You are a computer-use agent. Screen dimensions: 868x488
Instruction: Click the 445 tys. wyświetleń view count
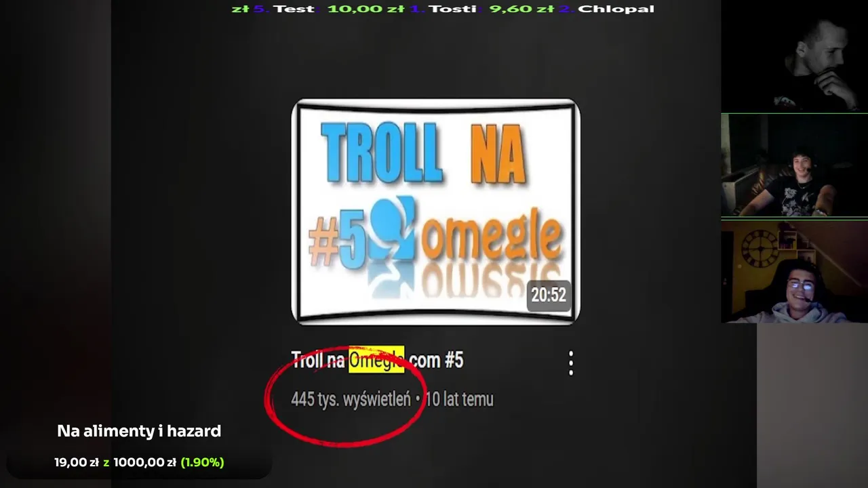coord(351,399)
